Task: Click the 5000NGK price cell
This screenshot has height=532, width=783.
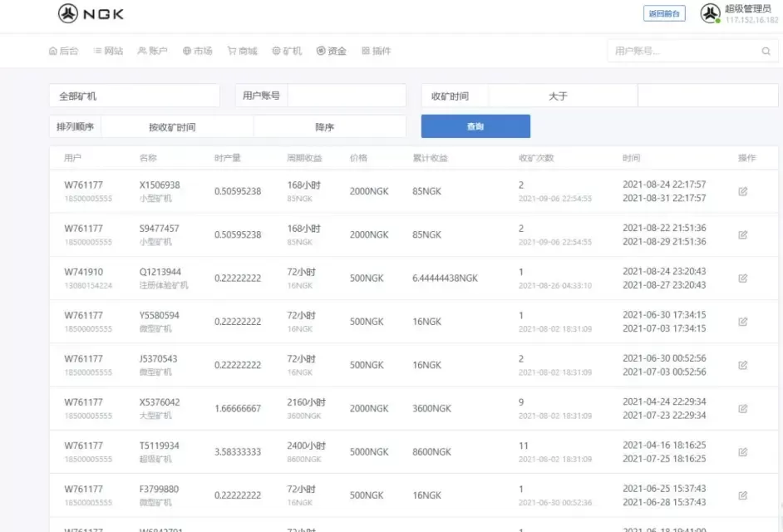Action: (369, 452)
